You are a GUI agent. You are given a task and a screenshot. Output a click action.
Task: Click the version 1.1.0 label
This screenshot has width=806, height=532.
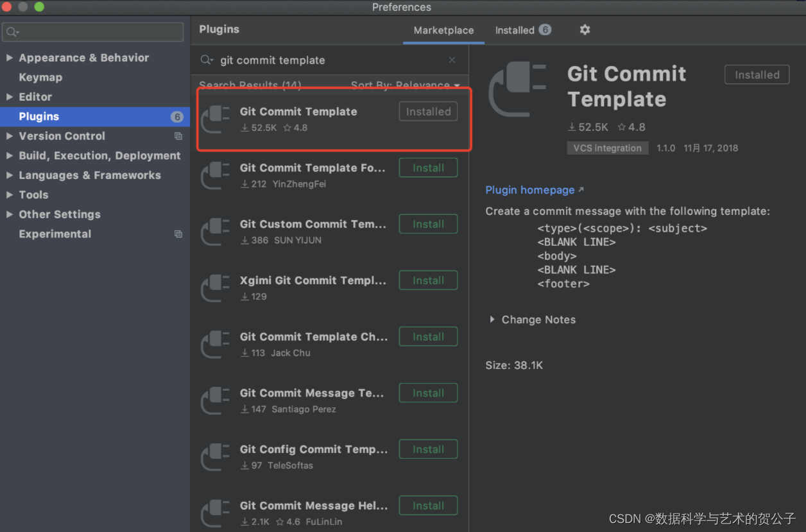click(x=665, y=148)
